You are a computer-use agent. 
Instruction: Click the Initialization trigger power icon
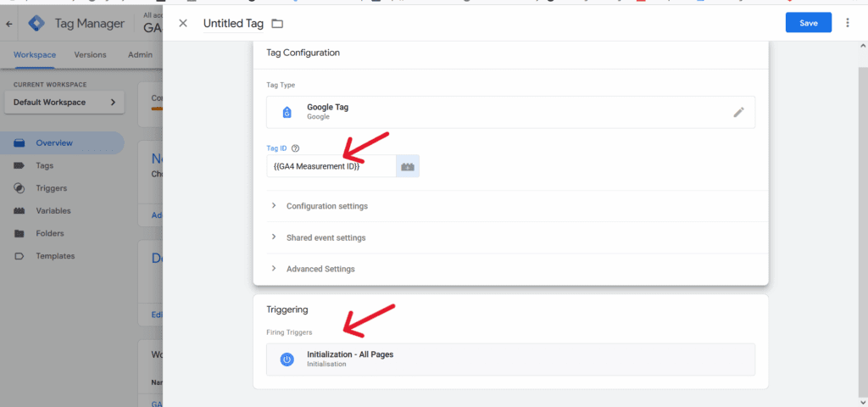pos(287,360)
